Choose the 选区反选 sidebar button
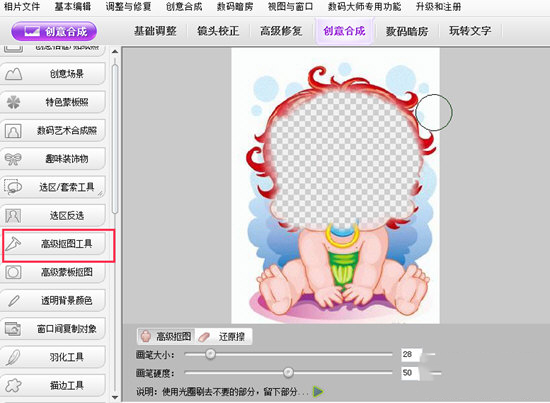The width and height of the screenshot is (550, 403). tap(53, 215)
